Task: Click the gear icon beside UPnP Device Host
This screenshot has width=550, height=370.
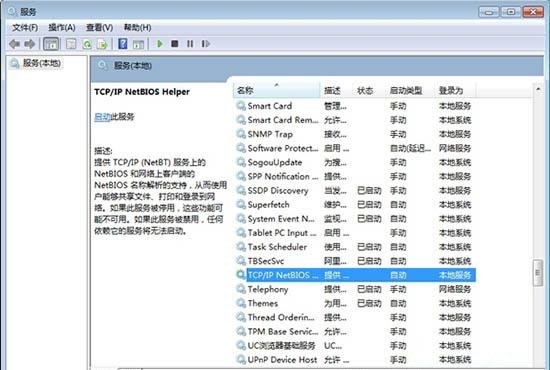Action: click(241, 359)
